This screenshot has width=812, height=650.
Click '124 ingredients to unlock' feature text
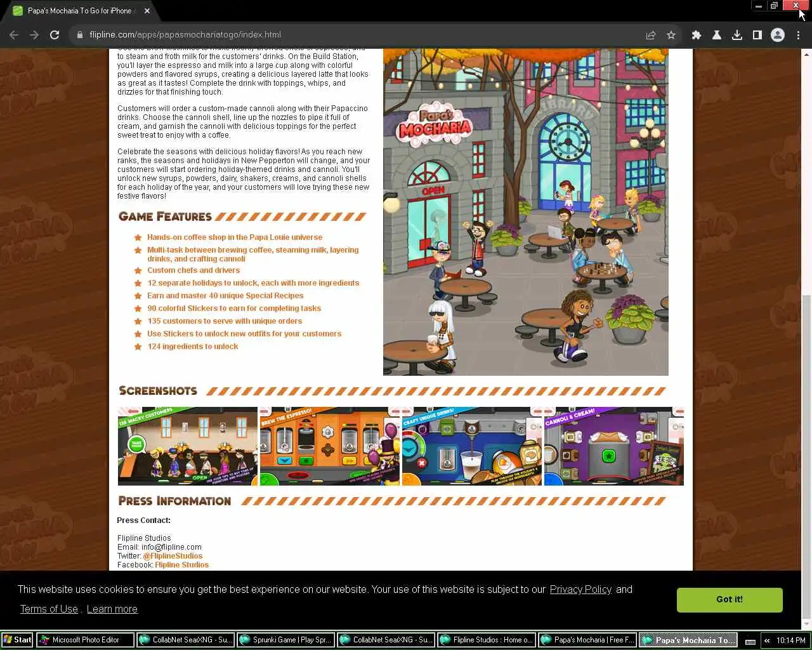click(193, 347)
